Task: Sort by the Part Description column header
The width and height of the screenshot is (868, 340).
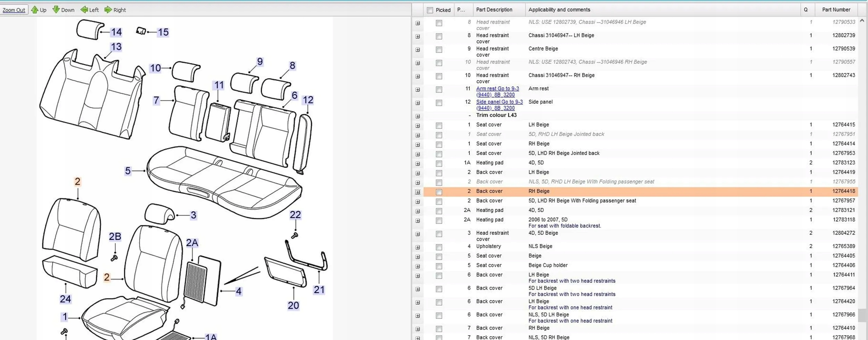Action: point(499,10)
